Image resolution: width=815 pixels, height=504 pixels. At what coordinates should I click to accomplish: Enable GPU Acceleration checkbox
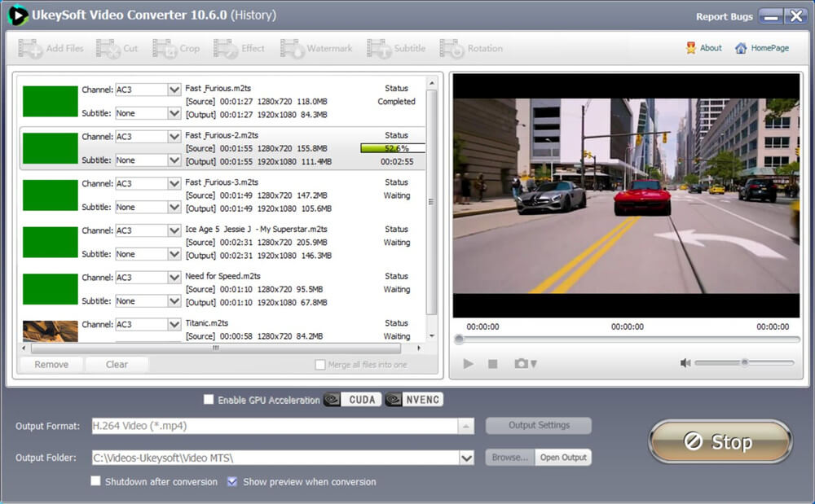click(x=209, y=399)
